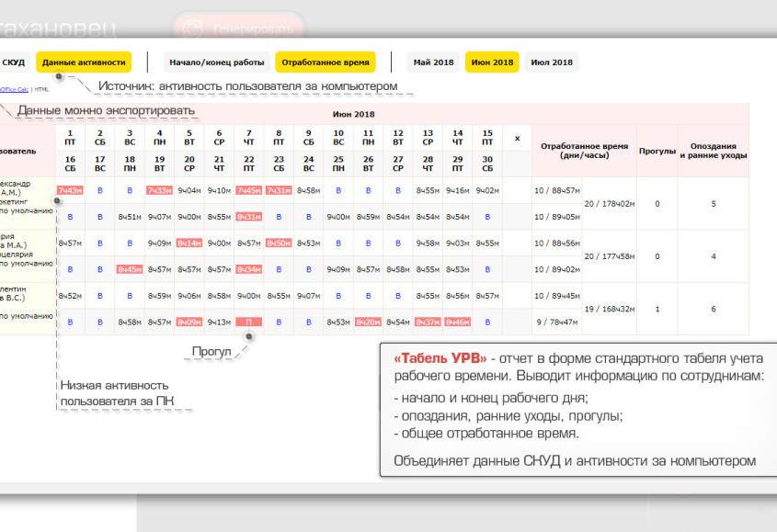Click the 10 / 89ч02м total
777x532 pixels.
(557, 269)
